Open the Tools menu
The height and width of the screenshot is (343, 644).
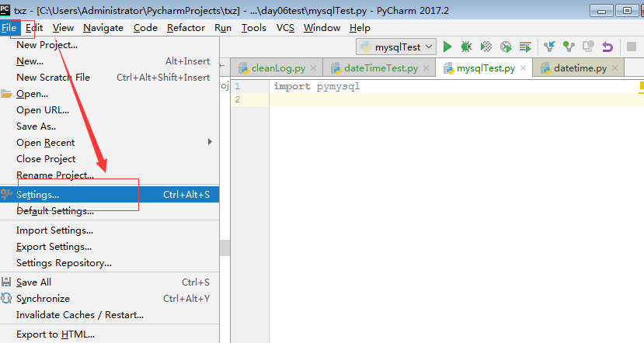pyautogui.click(x=253, y=28)
